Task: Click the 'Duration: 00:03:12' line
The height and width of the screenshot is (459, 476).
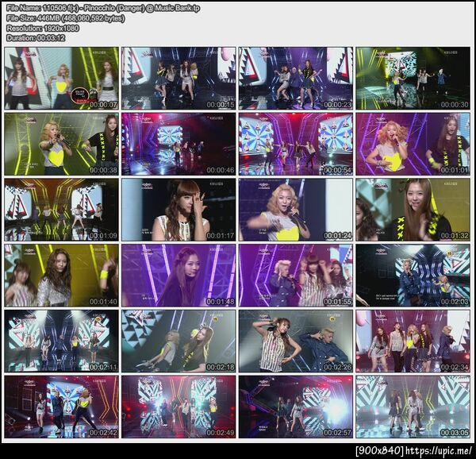Action: click(36, 38)
